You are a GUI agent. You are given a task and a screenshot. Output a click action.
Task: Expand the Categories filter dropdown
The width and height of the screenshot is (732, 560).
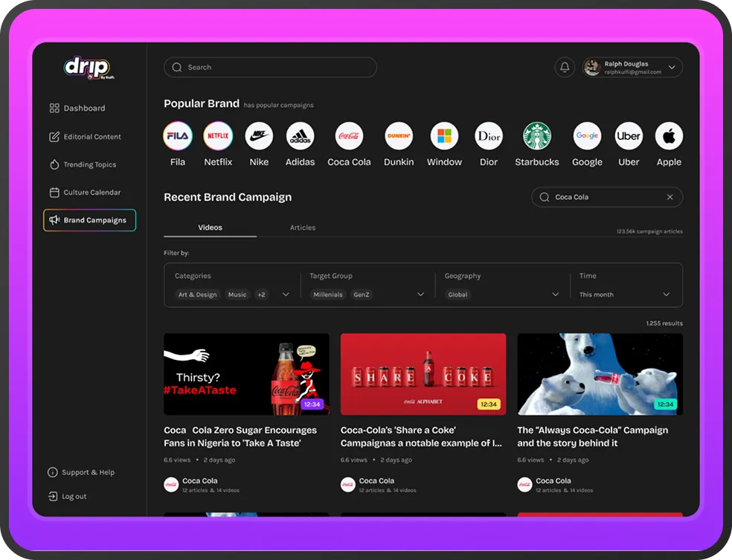286,295
